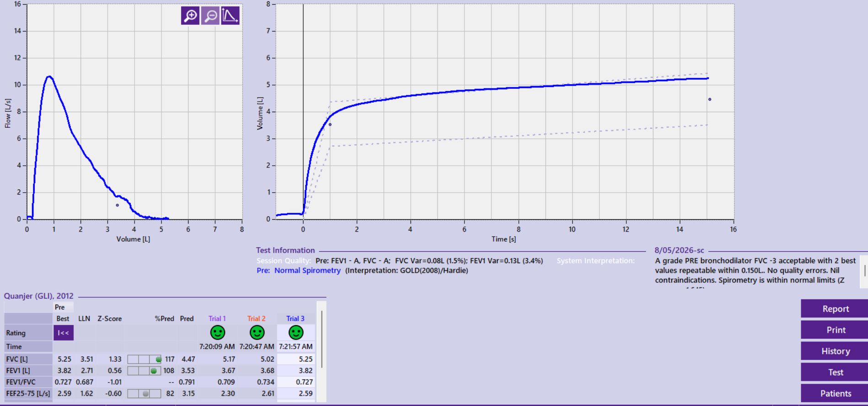Go to the Test screen
Screen dimensions: 868x406
836,372
